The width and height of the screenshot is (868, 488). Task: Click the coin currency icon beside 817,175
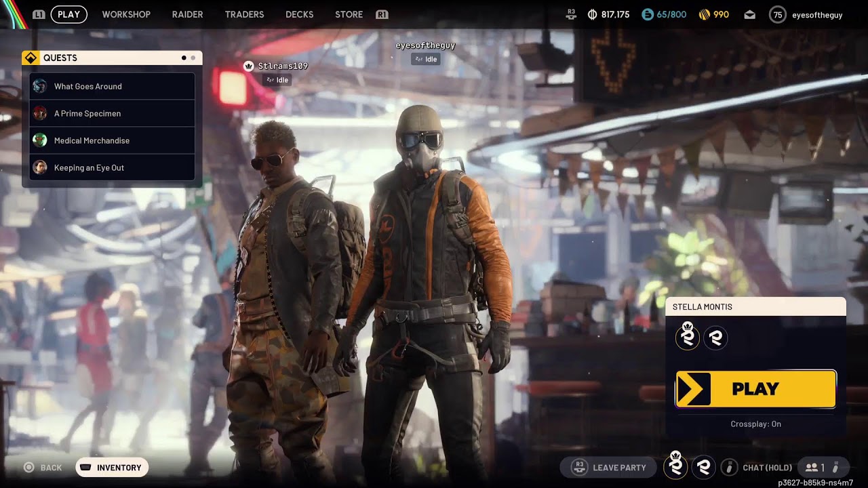coord(592,14)
